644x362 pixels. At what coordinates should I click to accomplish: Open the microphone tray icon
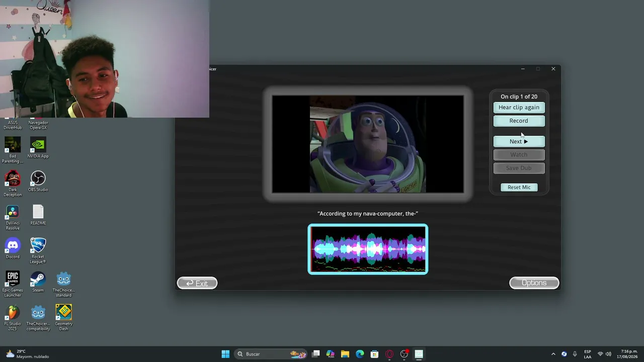(x=575, y=354)
